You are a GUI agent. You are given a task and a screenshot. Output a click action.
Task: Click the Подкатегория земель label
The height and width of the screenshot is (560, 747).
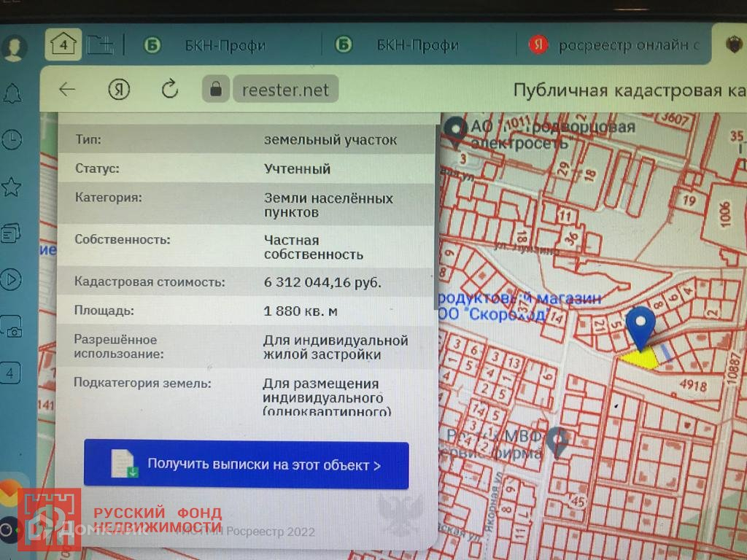point(142,383)
